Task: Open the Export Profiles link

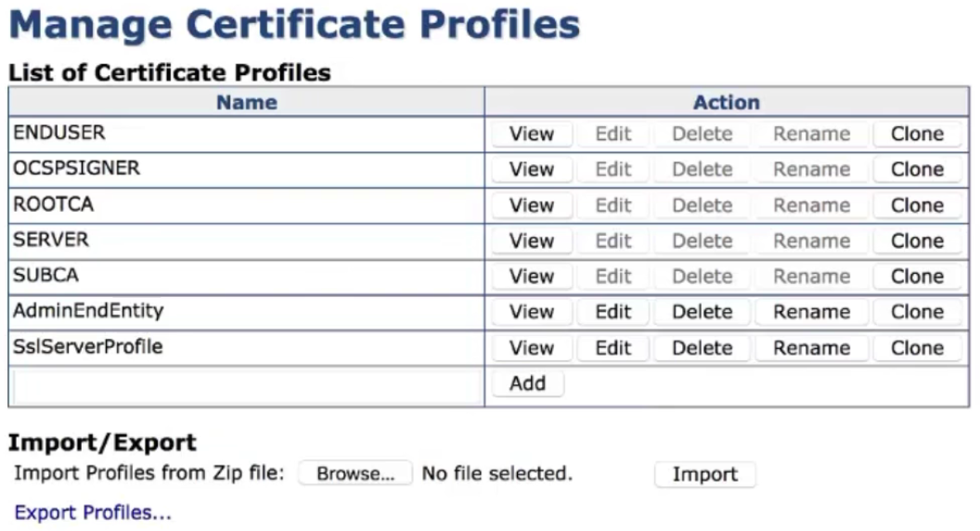Action: 93,512
